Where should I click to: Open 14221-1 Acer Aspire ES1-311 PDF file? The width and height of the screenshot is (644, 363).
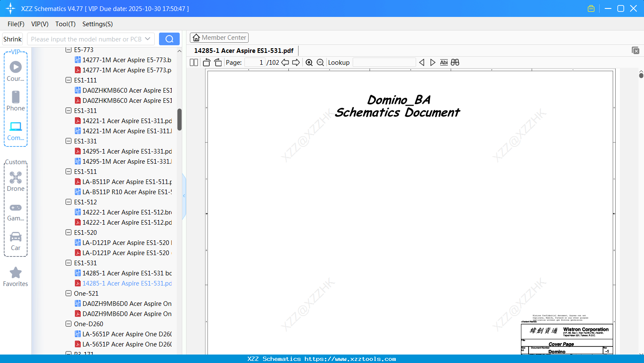[123, 121]
